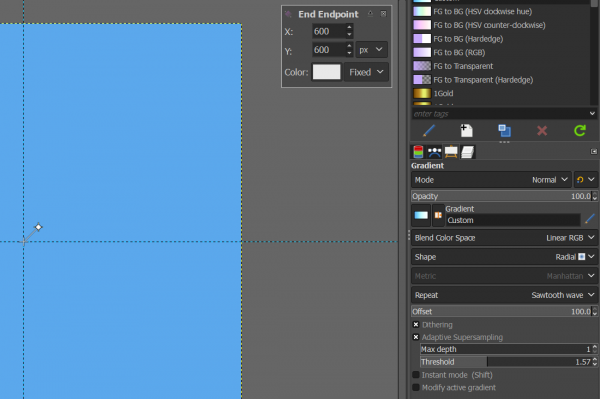Click pencil icon next to Custom gradient name
The image size is (600, 399).
pos(590,219)
